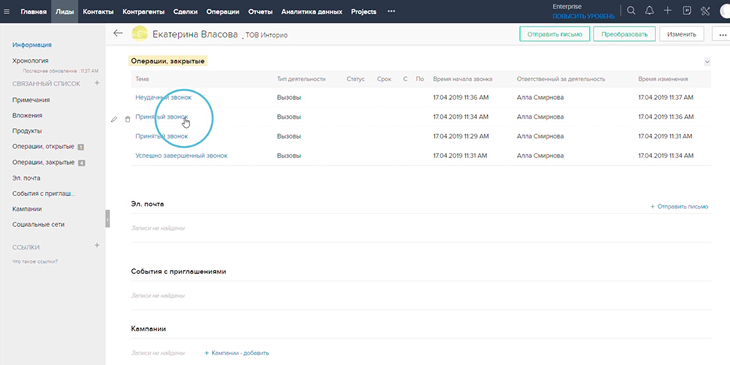Open the Аналитика данных tab

click(x=312, y=12)
